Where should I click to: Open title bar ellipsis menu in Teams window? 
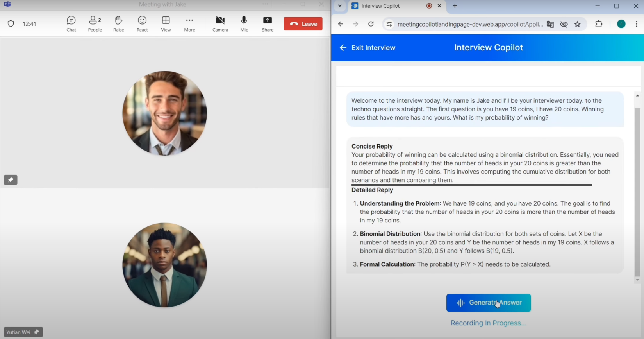(265, 4)
